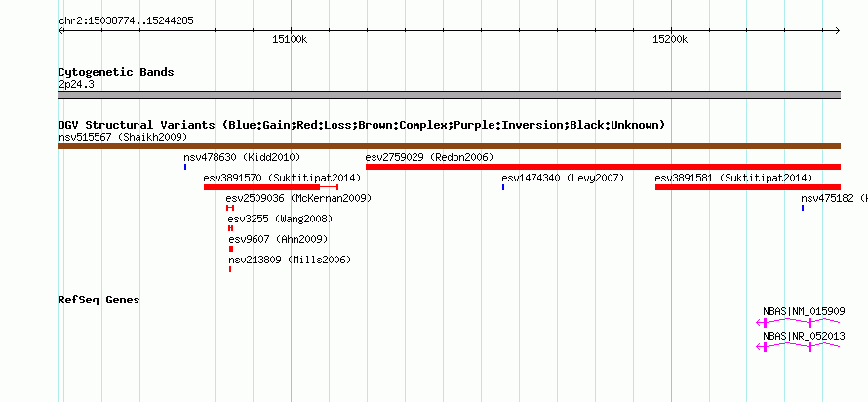Image resolution: width=868 pixels, height=402 pixels.
Task: Click the red nsv213809 variant marker
Action: tap(230, 269)
